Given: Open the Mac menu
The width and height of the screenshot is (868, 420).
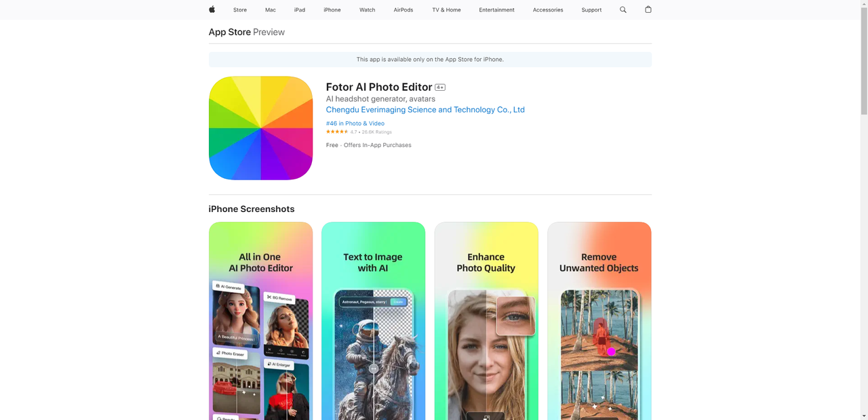Looking at the screenshot, I should 271,10.
